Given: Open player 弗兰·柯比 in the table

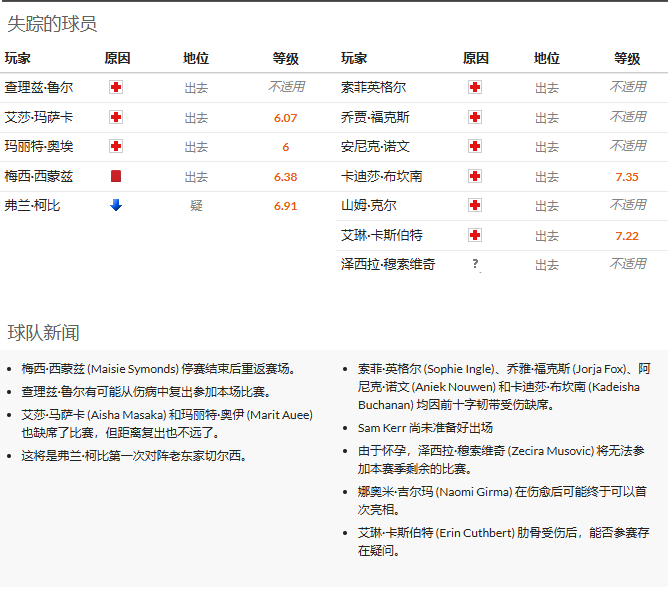Looking at the screenshot, I should click(x=31, y=206).
